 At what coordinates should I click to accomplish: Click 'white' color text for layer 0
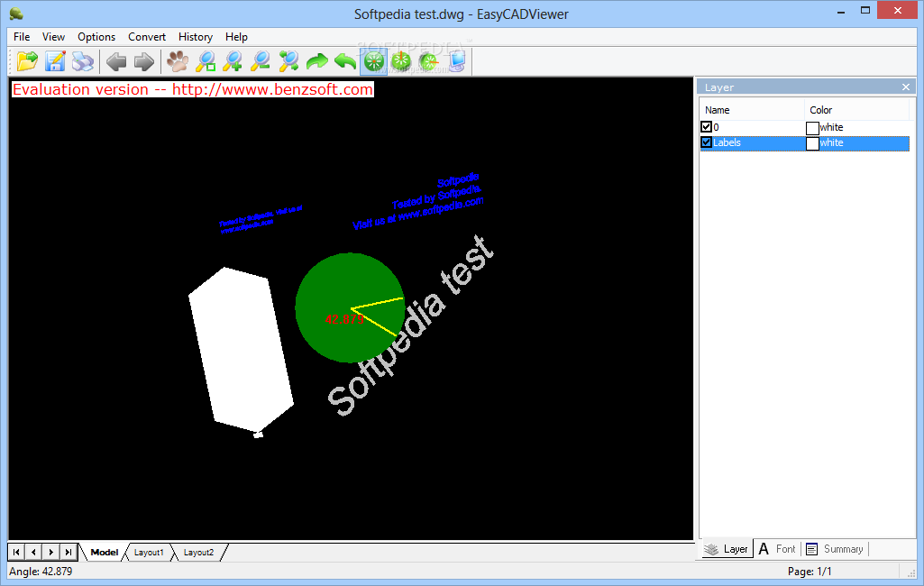831,127
